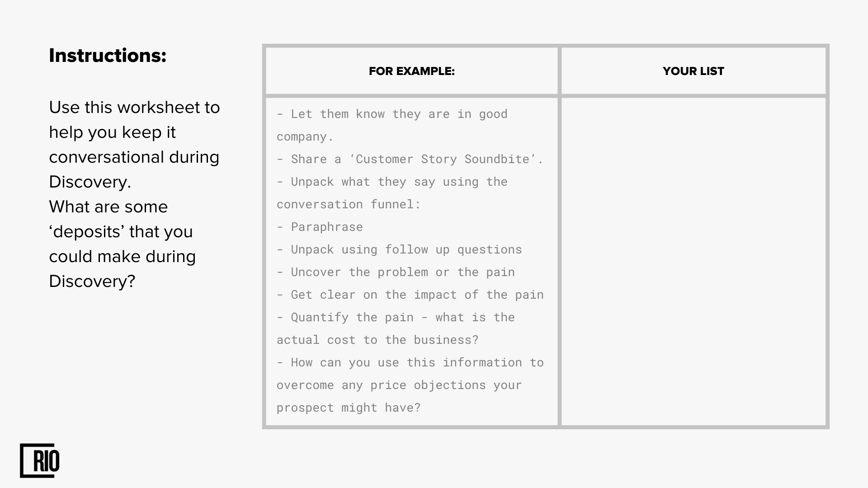Select the 'Unpack what they say' line
This screenshot has width=868, height=488.
coord(392,182)
